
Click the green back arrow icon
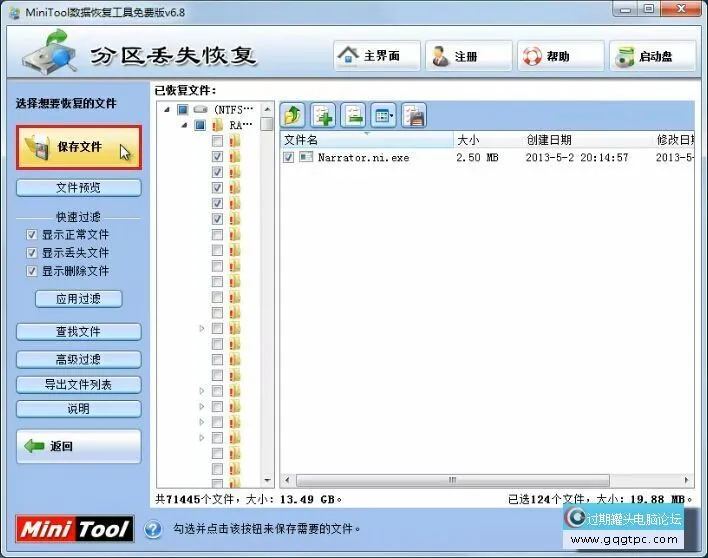pos(34,446)
